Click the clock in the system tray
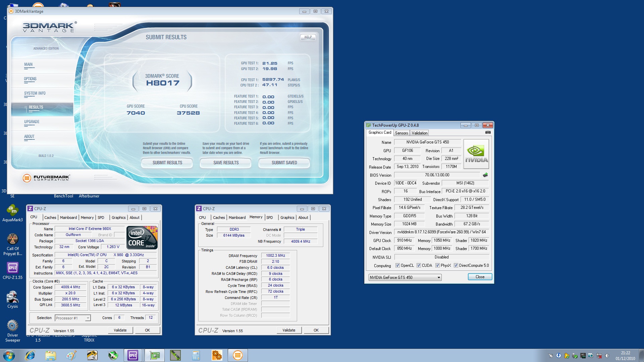The height and width of the screenshot is (362, 644). pos(625,355)
